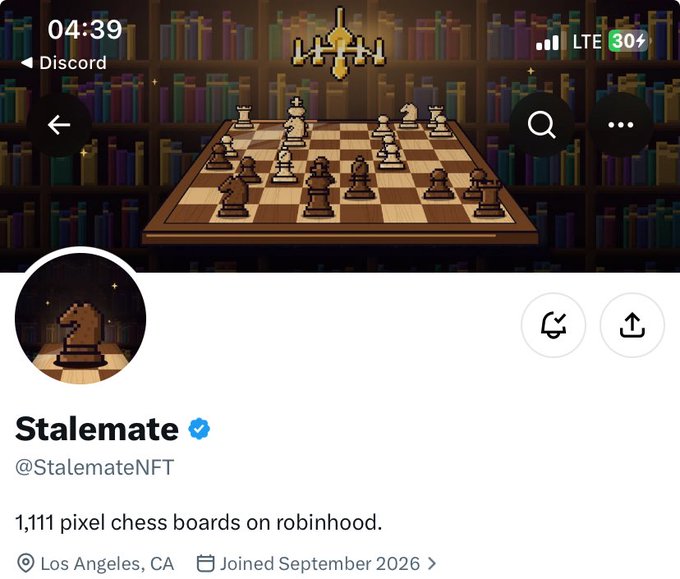
Task: Expand the Joined September 2026 chevron
Action: 432,563
